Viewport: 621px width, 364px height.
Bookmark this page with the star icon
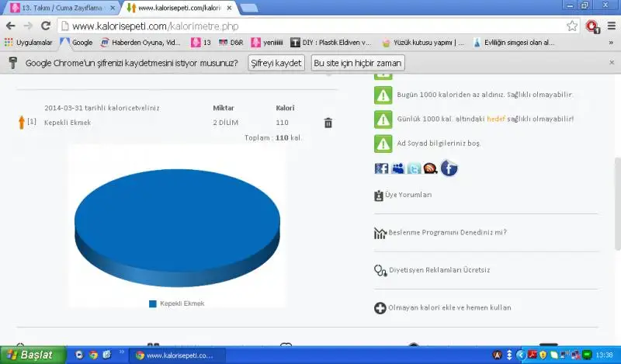572,26
